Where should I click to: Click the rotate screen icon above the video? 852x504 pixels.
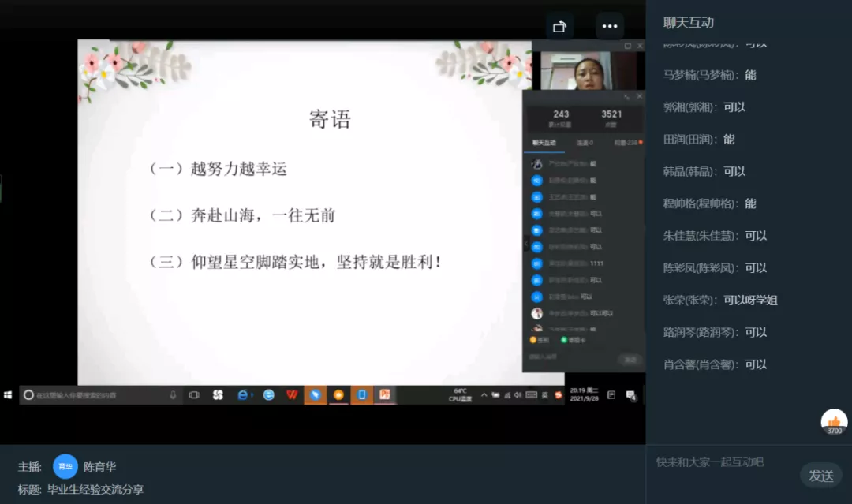[x=560, y=26]
